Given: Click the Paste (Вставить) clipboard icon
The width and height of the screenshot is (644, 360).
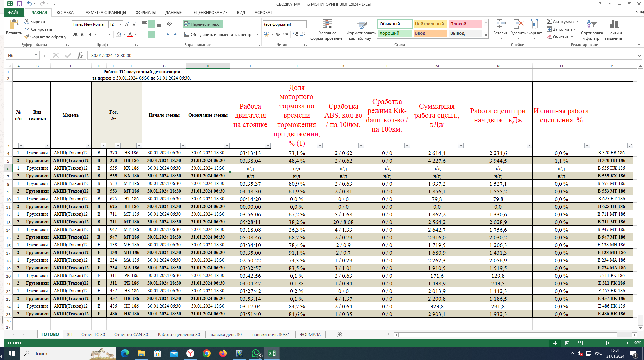Looking at the screenshot, I should pyautogui.click(x=14, y=25).
